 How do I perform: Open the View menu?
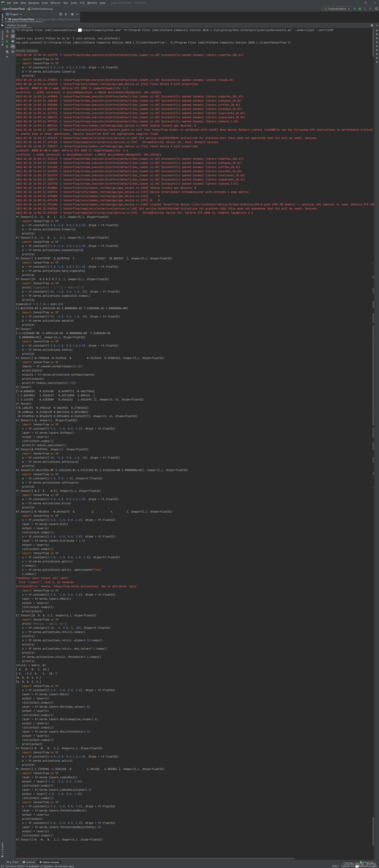23,3
